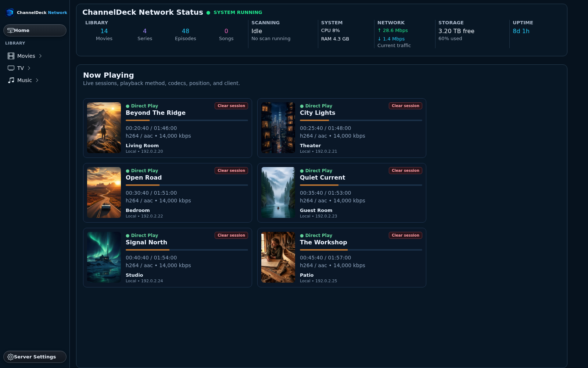588x368 pixels.
Task: Click the No scan running text
Action: pos(271,39)
